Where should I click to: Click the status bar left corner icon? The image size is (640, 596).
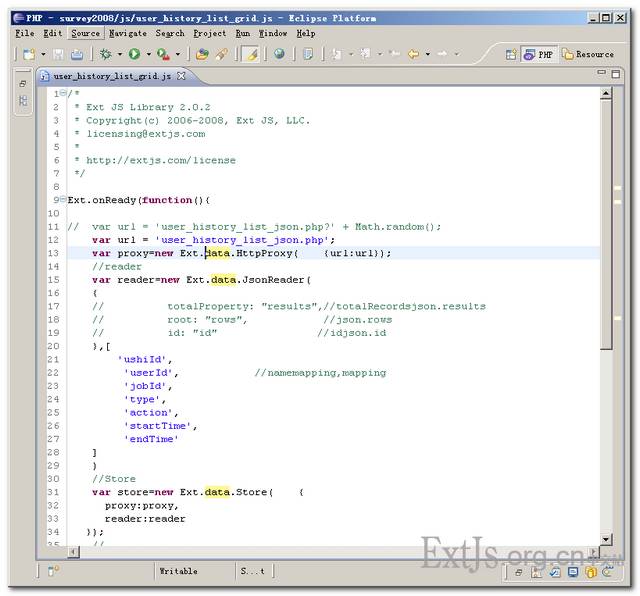click(53, 571)
